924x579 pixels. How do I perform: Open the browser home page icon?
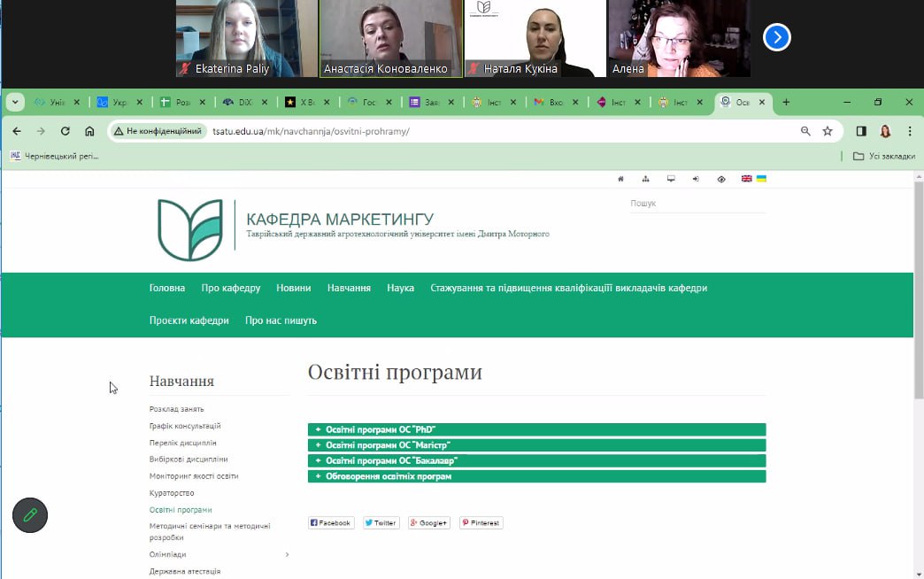(x=89, y=131)
